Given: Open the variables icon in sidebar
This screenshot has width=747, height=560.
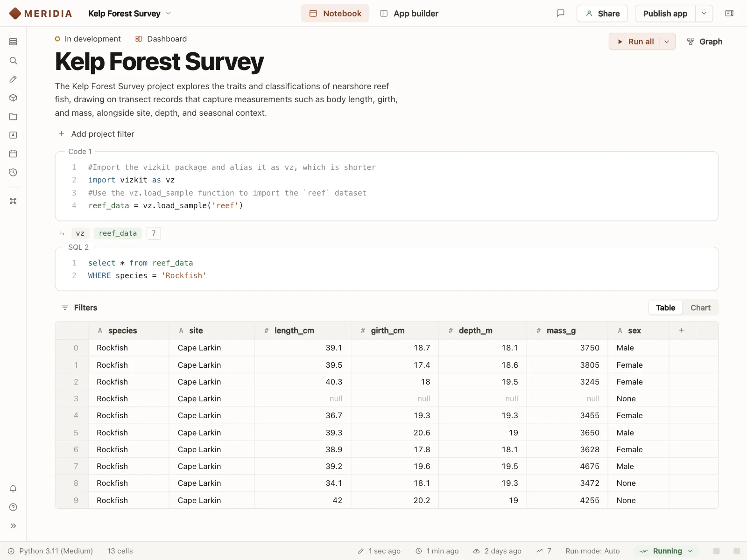Looking at the screenshot, I should coord(13,135).
